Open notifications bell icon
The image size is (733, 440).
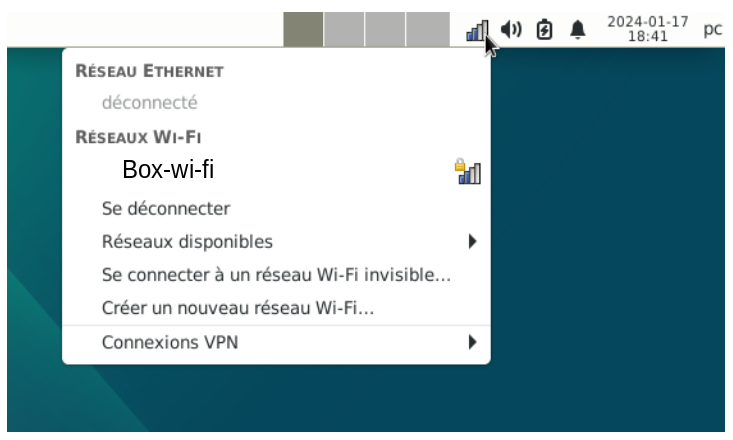(578, 29)
